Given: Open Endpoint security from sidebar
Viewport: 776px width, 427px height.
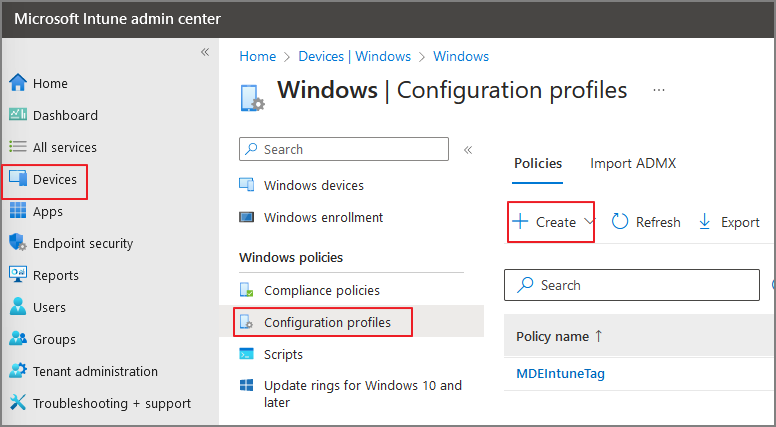Looking at the screenshot, I should 83,243.
